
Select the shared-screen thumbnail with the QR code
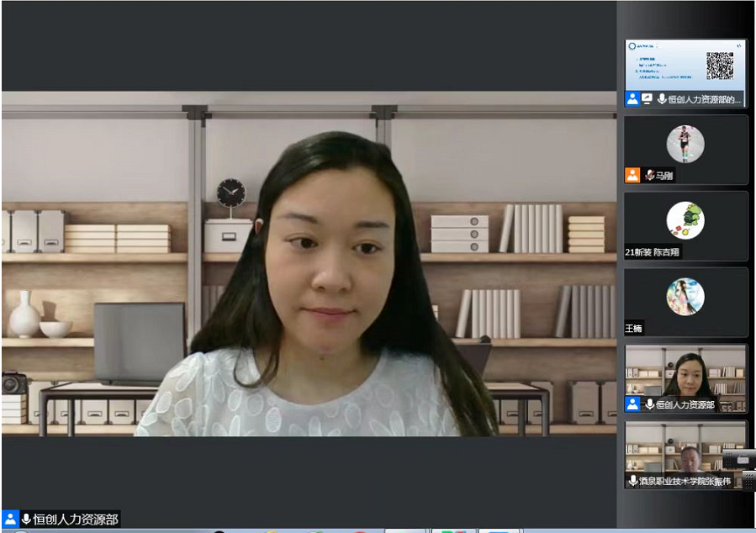(x=685, y=67)
